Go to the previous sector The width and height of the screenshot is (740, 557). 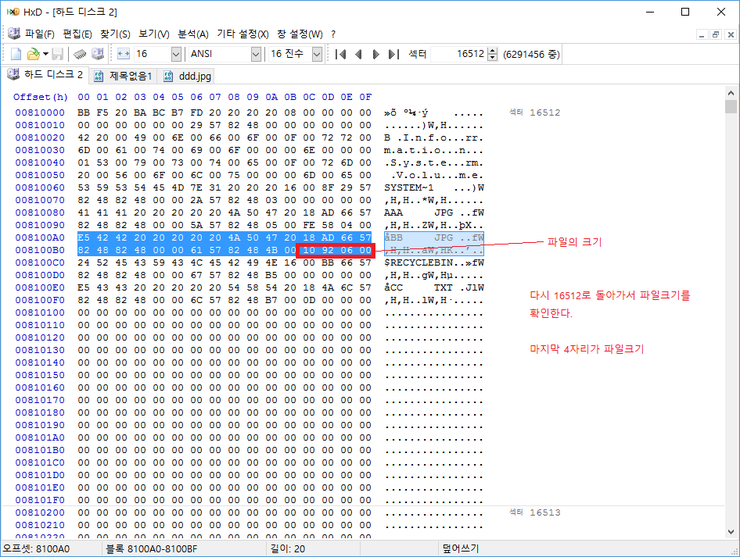pos(359,53)
